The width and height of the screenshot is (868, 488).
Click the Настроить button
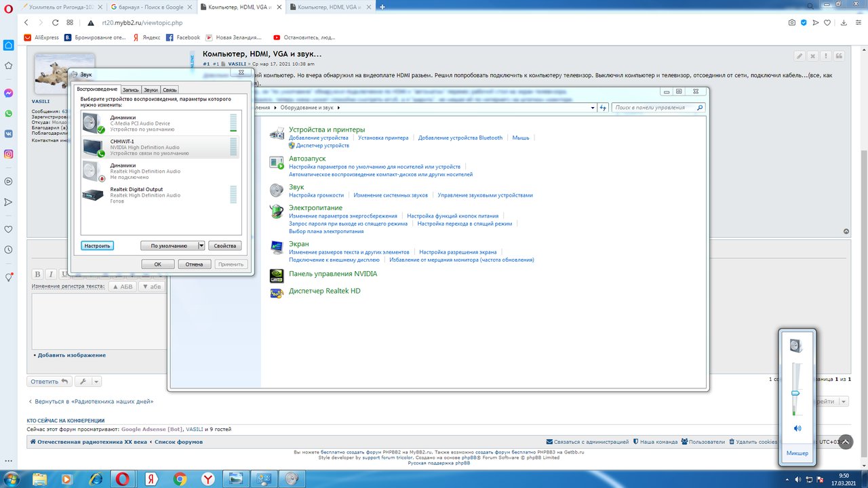pyautogui.click(x=97, y=246)
